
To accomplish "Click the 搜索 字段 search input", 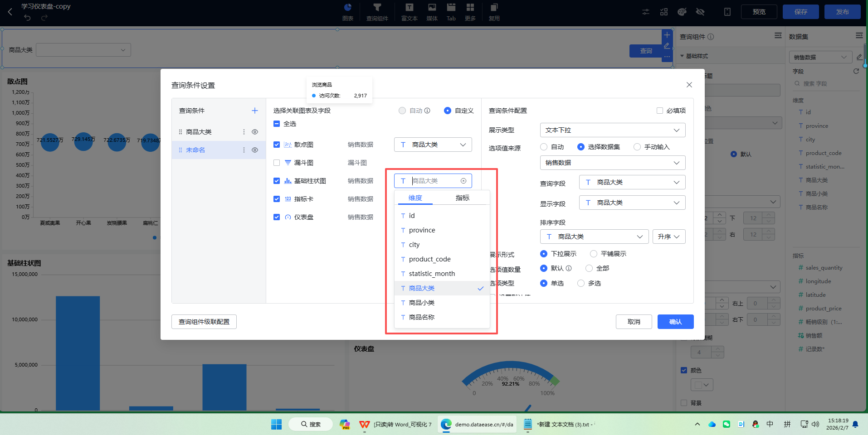I will 826,83.
